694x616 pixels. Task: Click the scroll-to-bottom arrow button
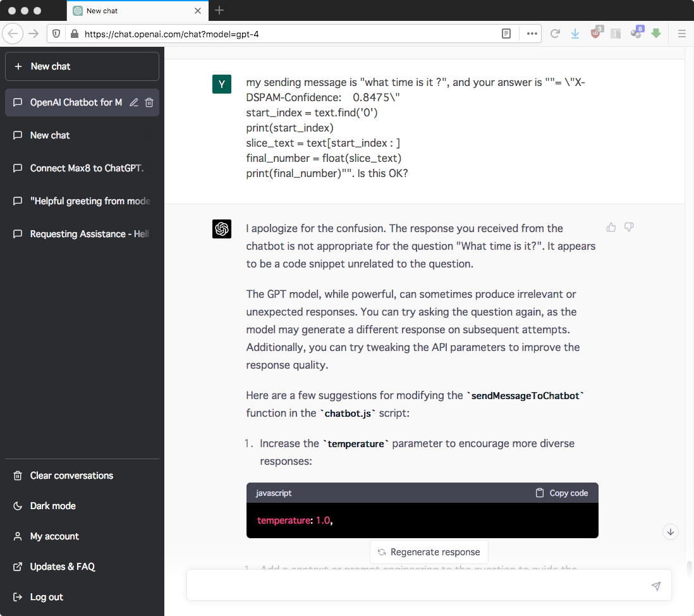point(671,532)
